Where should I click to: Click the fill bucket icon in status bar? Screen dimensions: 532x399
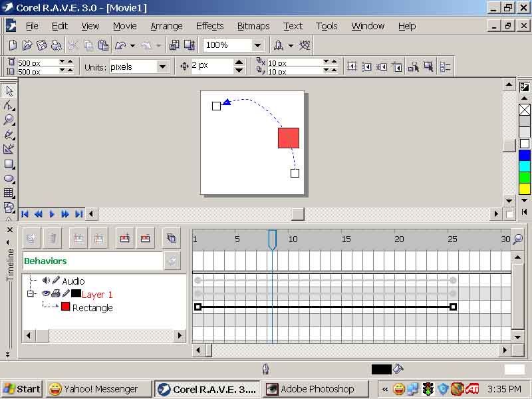point(398,368)
